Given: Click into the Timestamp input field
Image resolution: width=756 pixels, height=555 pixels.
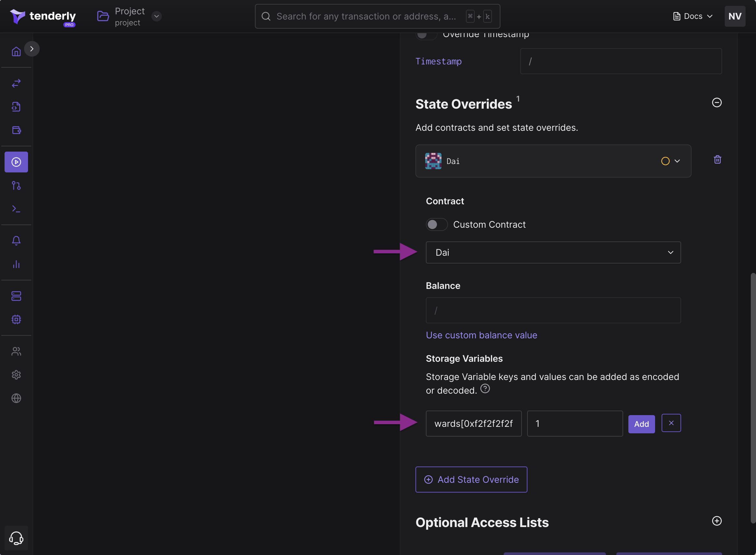Looking at the screenshot, I should point(621,61).
